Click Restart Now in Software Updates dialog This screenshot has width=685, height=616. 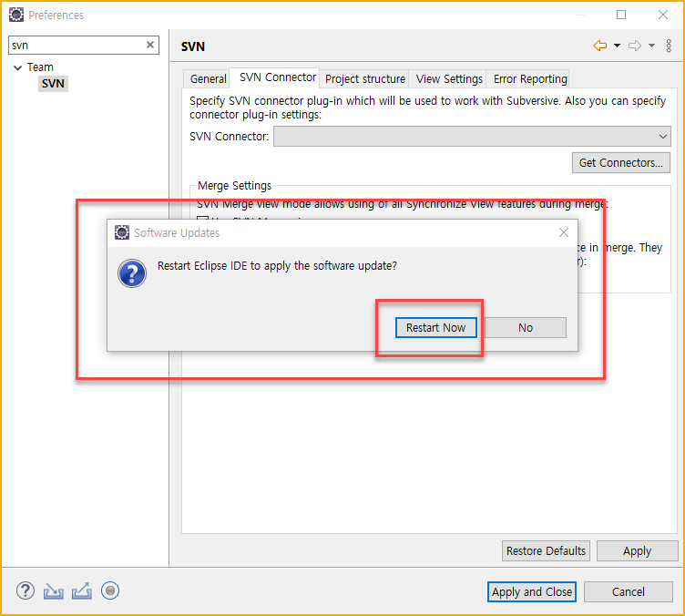pyautogui.click(x=435, y=328)
